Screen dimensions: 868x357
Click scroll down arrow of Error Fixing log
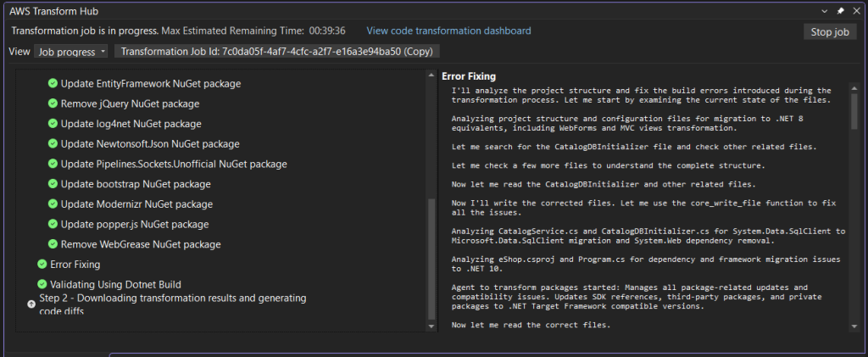click(854, 326)
